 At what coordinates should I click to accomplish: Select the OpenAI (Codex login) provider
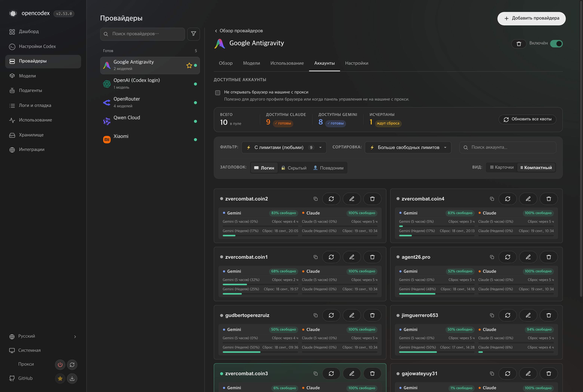pyautogui.click(x=150, y=84)
